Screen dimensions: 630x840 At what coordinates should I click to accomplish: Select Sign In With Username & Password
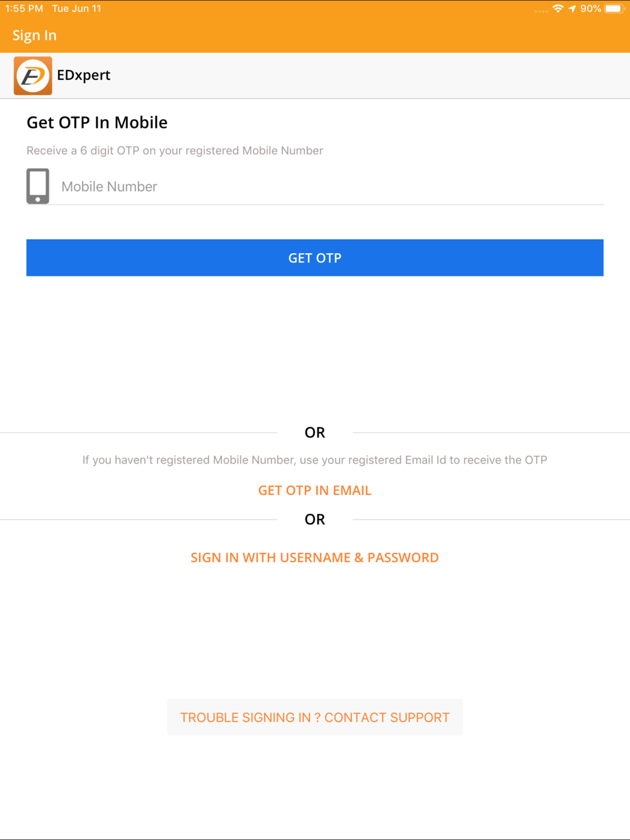coord(315,558)
